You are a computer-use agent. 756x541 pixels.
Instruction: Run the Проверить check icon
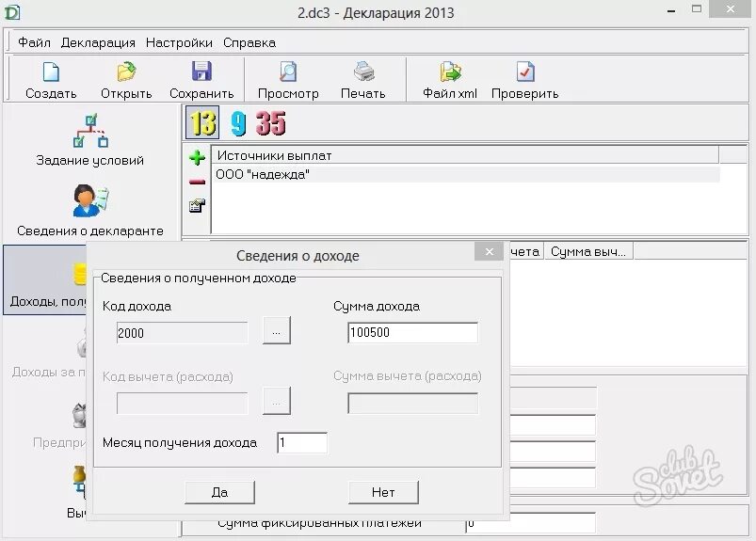pos(525,72)
